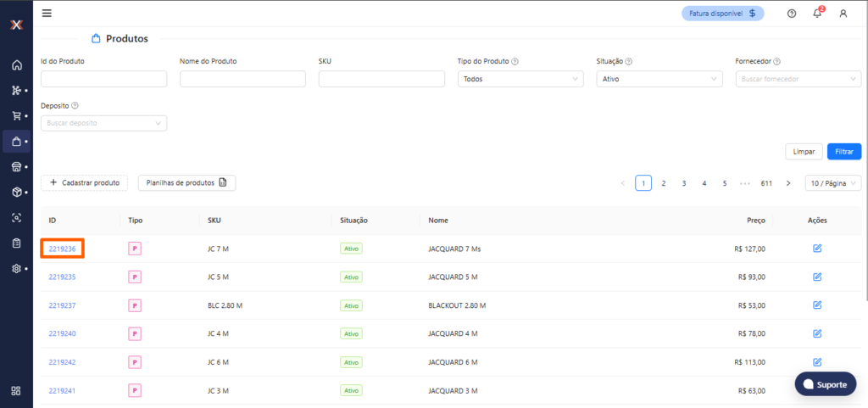Image resolution: width=868 pixels, height=408 pixels.
Task: Open the Tipo do Produto dropdown
Action: click(520, 79)
